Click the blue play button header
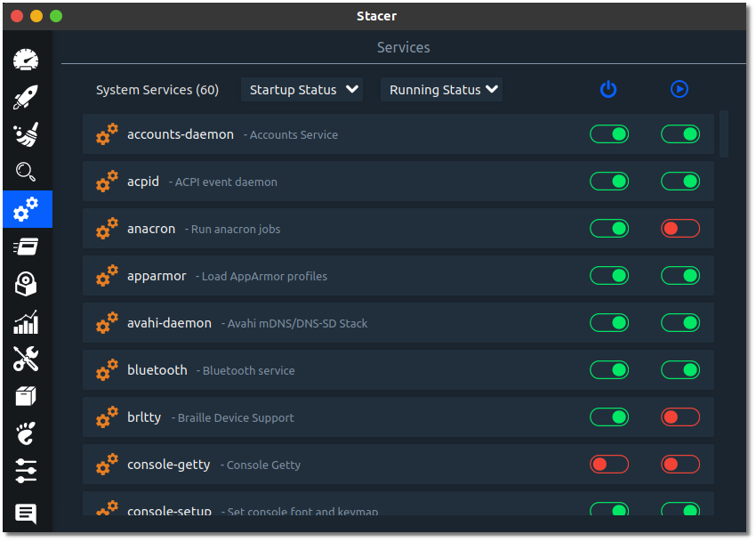This screenshot has width=756, height=542. tap(680, 89)
